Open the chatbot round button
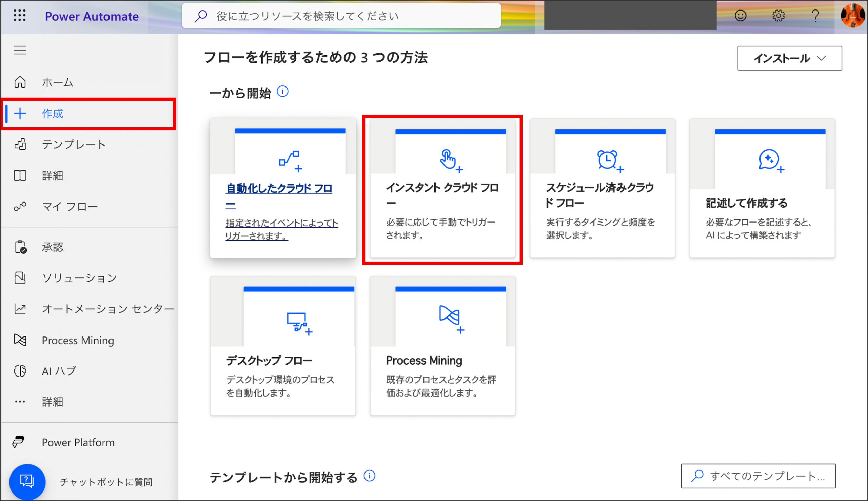 [x=27, y=482]
